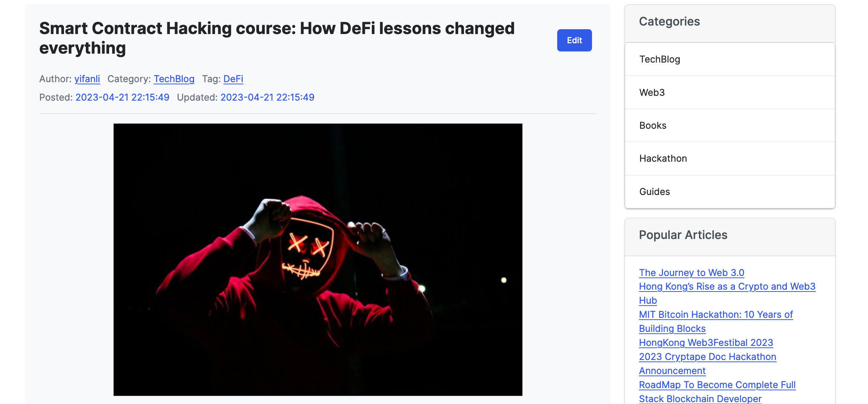Open 2023 Cryptape Doc Hackathon Announcement
Image resolution: width=868 pixels, height=404 pixels.
tap(707, 364)
